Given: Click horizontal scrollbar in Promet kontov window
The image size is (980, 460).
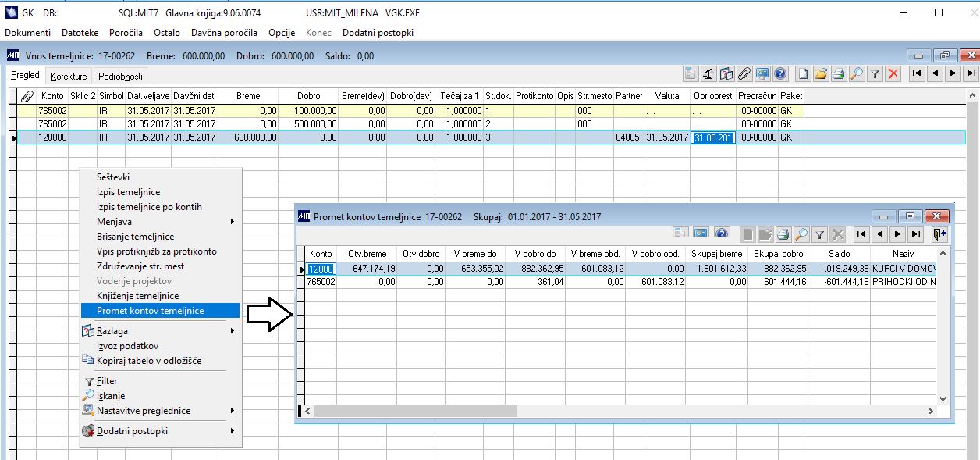Looking at the screenshot, I should pyautogui.click(x=620, y=411).
